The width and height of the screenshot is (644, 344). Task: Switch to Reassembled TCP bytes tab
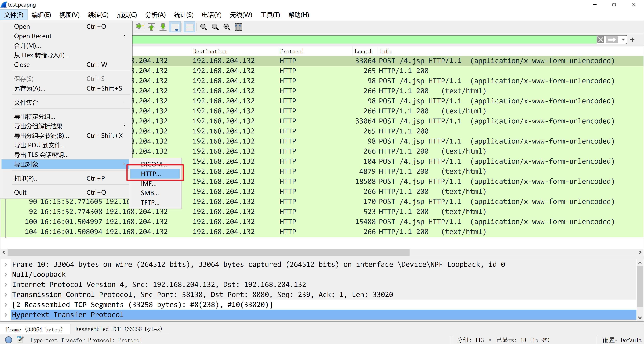119,329
